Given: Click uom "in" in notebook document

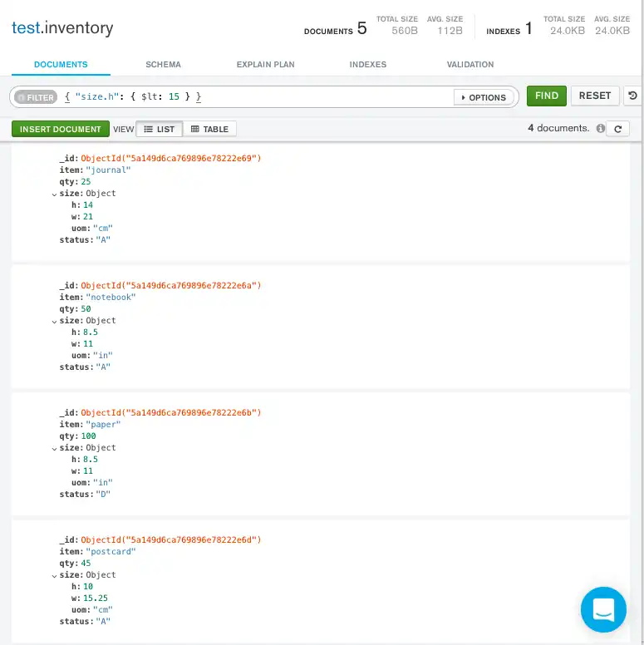Looking at the screenshot, I should [x=103, y=356].
